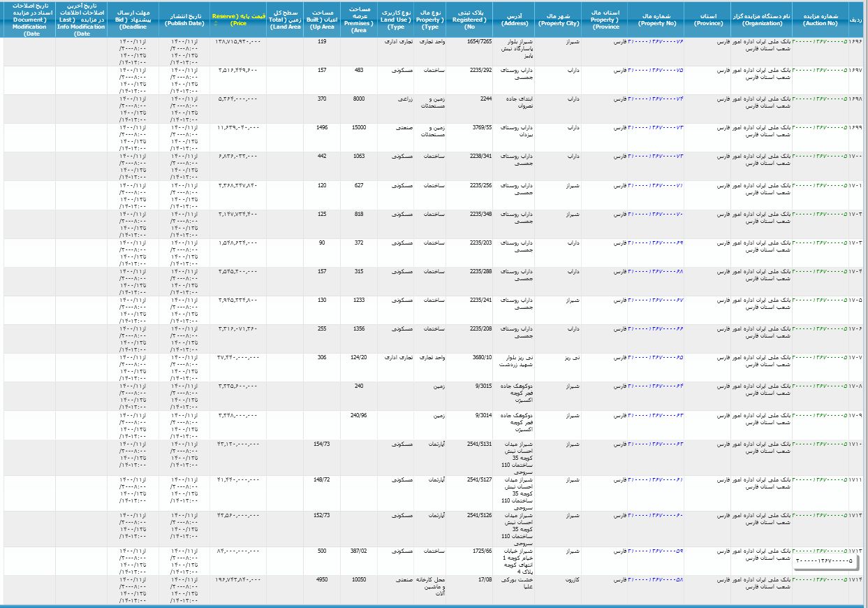Select the Publish Date column header
Image resolution: width=868 pixels, height=608 pixels.
point(184,19)
